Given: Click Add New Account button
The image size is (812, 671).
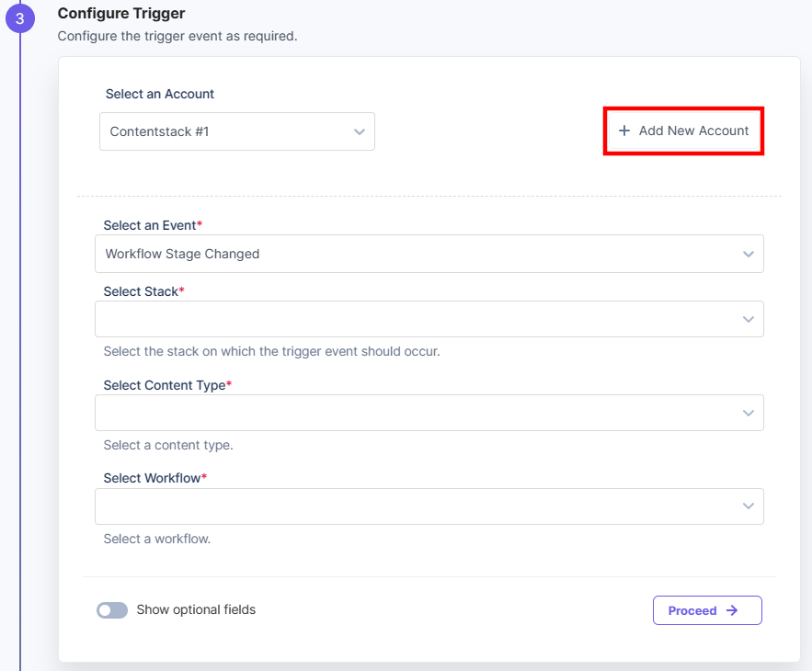Looking at the screenshot, I should 683,131.
